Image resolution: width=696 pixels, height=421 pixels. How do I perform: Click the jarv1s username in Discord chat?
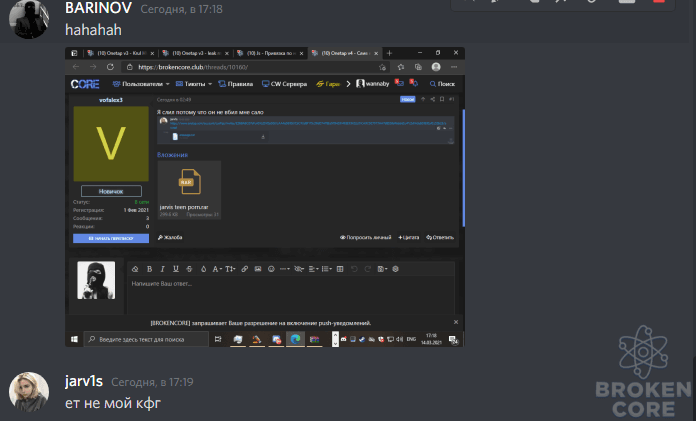click(x=84, y=381)
